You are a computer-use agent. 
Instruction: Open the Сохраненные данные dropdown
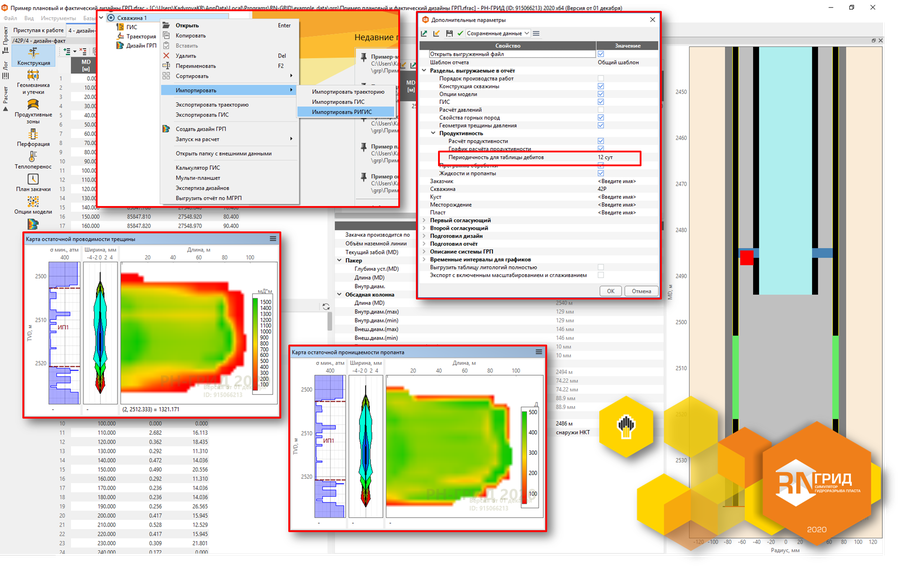(x=500, y=34)
